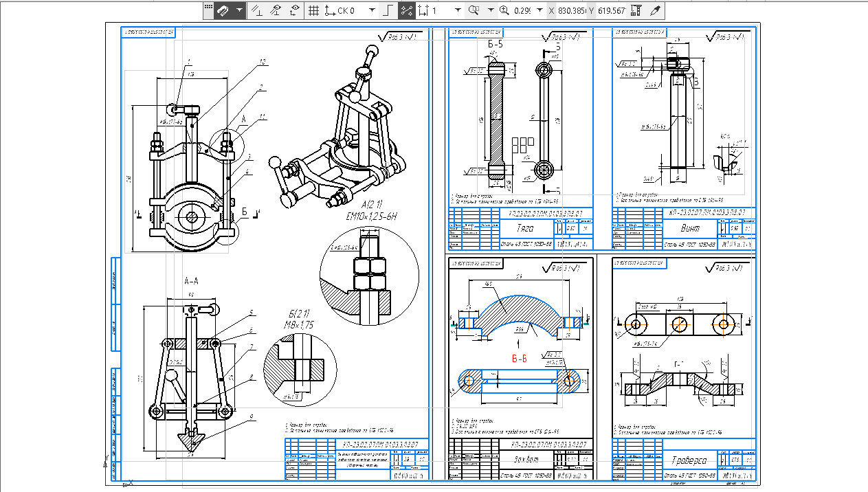Click the view scale icon before 1
This screenshot has height=492, width=868.
point(423,10)
